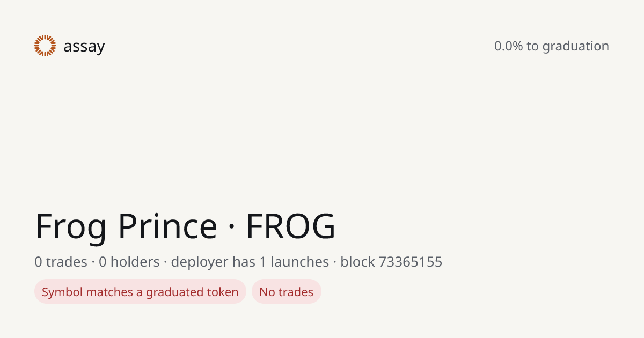Click the assay sunburst logo icon

[45, 46]
